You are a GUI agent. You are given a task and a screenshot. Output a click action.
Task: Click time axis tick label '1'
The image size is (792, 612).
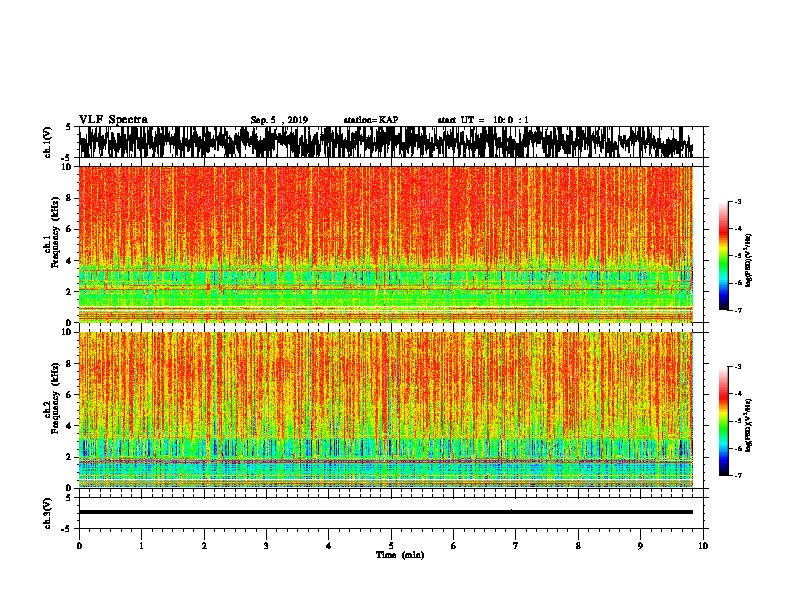click(141, 546)
